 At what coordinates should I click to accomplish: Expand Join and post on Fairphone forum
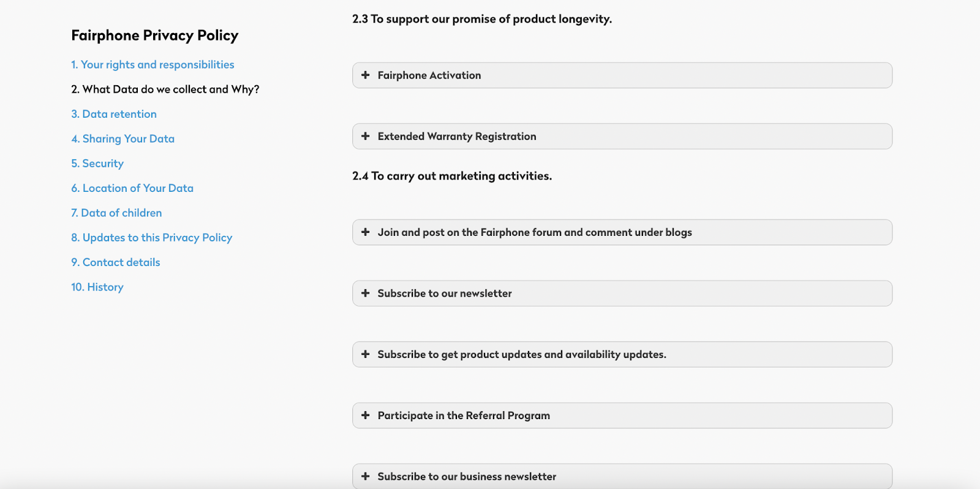(x=622, y=232)
